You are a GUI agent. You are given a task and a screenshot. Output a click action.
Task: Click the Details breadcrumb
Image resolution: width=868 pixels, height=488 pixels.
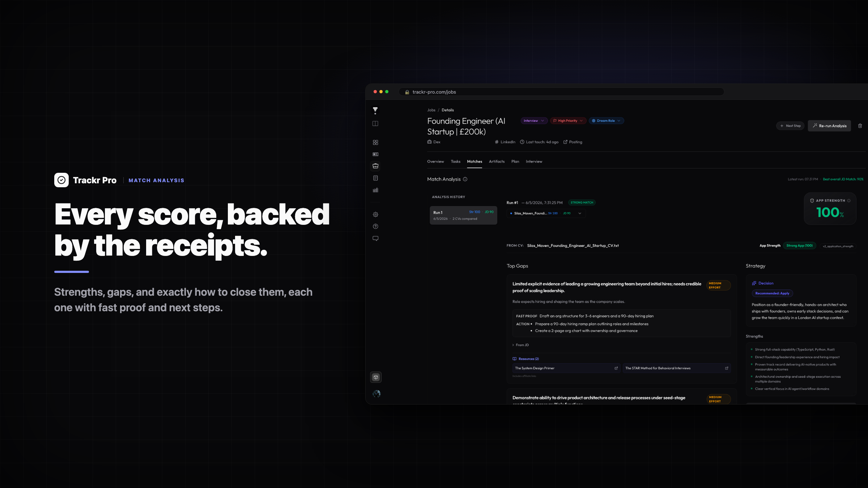[x=447, y=110]
